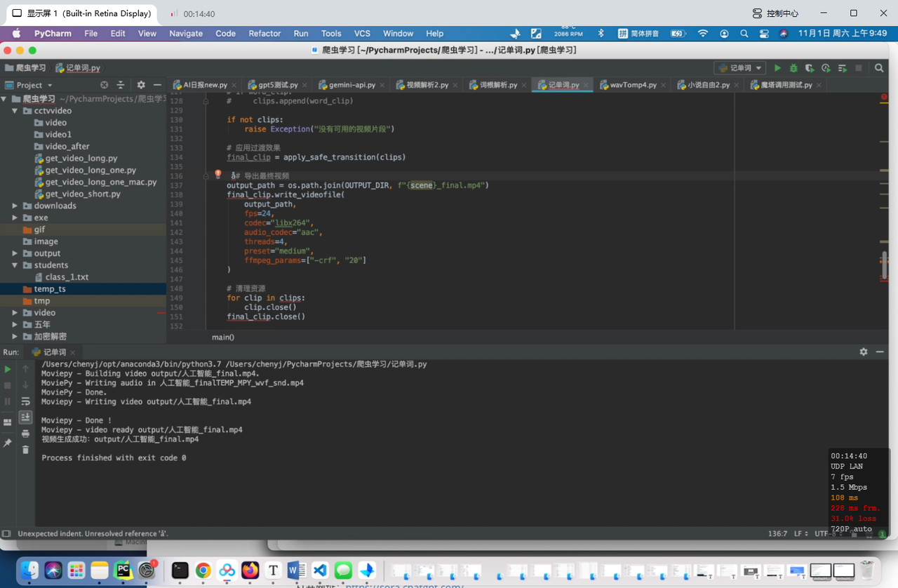The height and width of the screenshot is (588, 898).
Task: Open macOS Control Center from menu bar
Action: point(764,33)
